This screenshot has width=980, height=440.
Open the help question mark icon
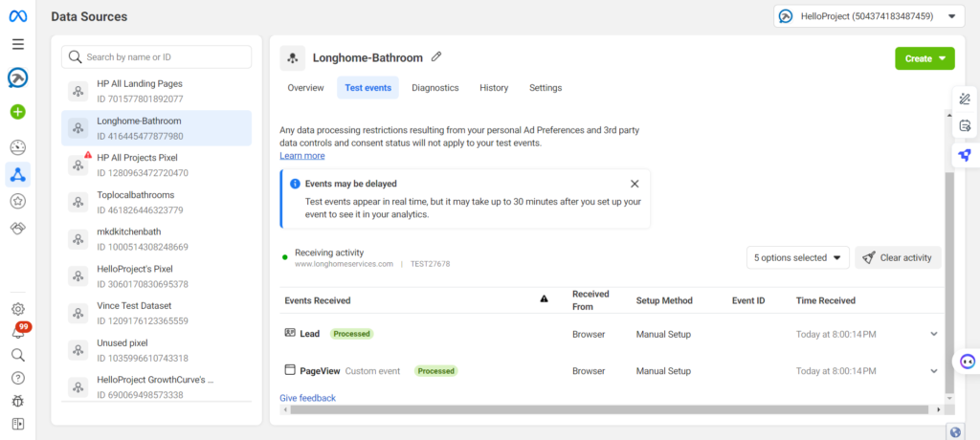[18, 378]
